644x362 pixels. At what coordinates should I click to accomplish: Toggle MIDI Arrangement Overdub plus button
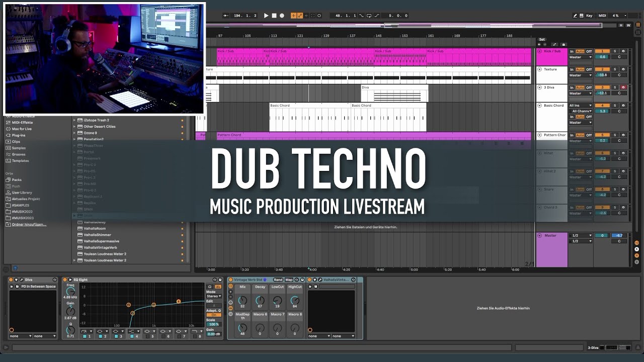point(294,16)
